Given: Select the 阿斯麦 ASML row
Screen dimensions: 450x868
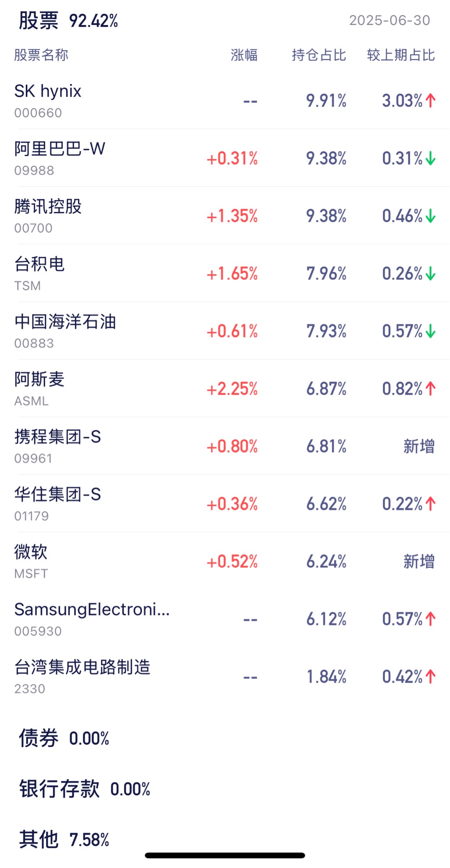Looking at the screenshot, I should click(x=225, y=388).
